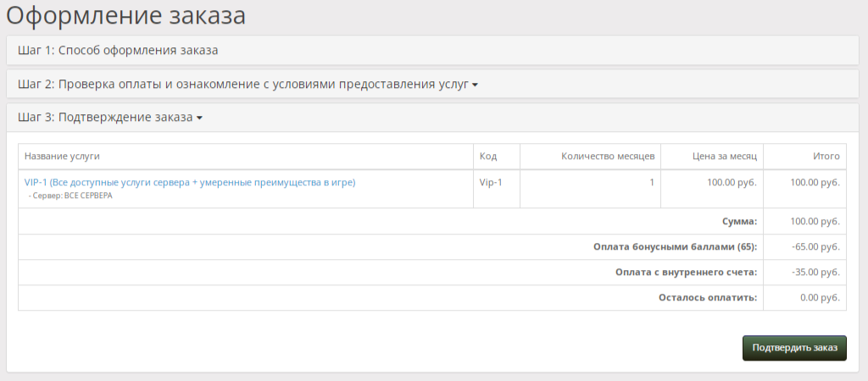The height and width of the screenshot is (381, 868).
Task: Select the Сумма row label
Action: [x=739, y=221]
